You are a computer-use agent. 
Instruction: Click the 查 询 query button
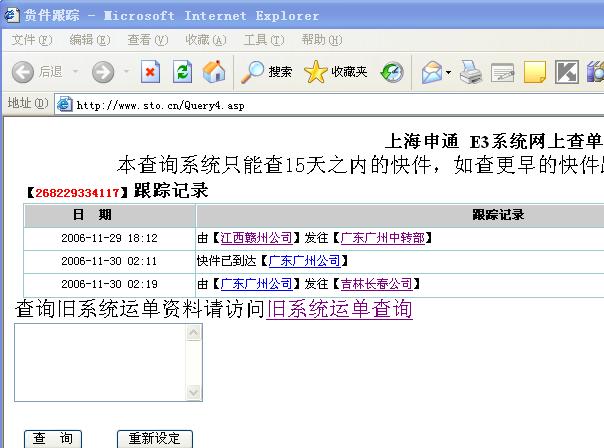pos(53,439)
